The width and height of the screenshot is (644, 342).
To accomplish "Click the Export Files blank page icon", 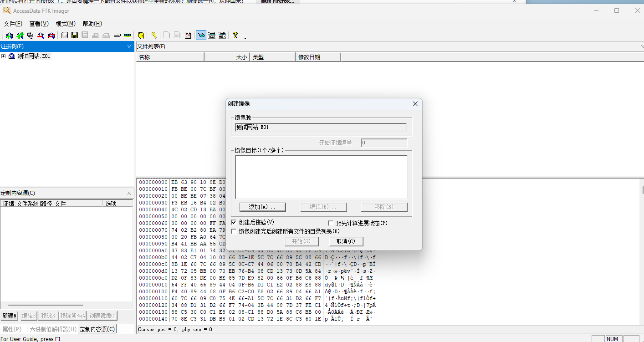I will (167, 35).
